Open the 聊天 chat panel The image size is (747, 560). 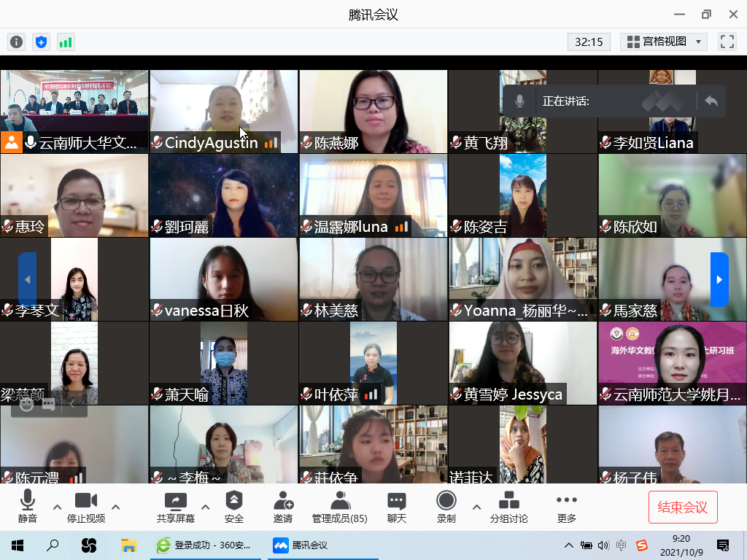pos(397,506)
